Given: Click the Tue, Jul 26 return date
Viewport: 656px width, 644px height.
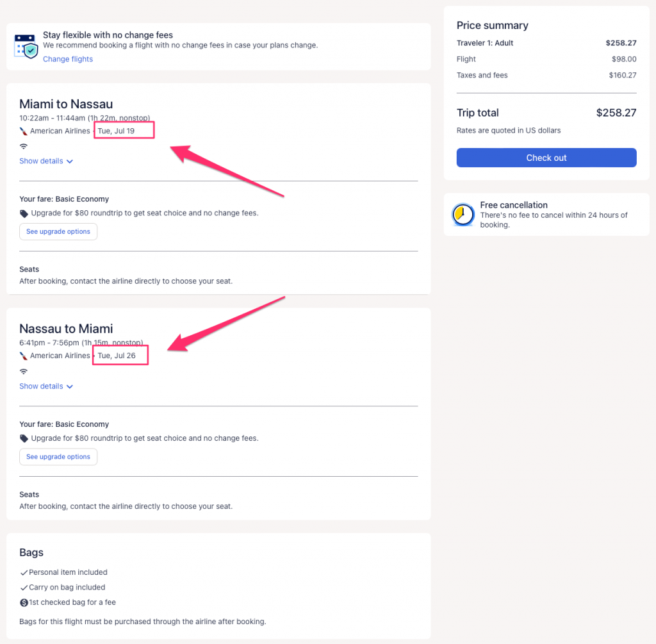Looking at the screenshot, I should (116, 356).
